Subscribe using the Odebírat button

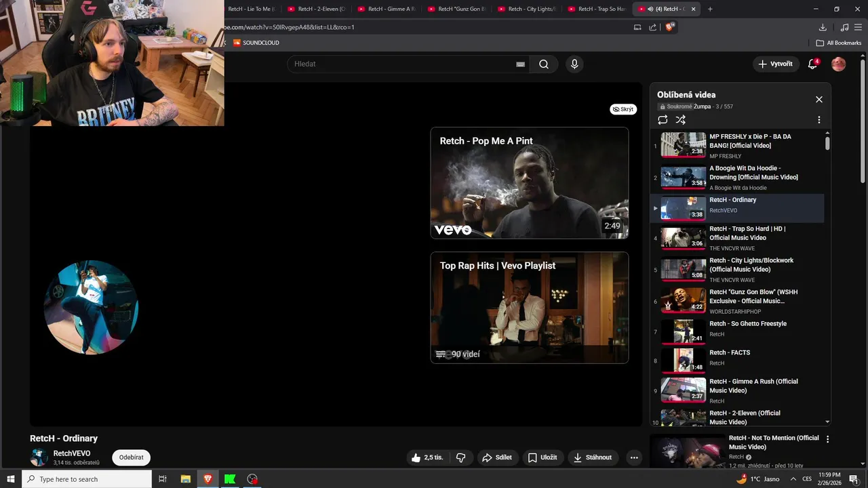[x=131, y=457]
